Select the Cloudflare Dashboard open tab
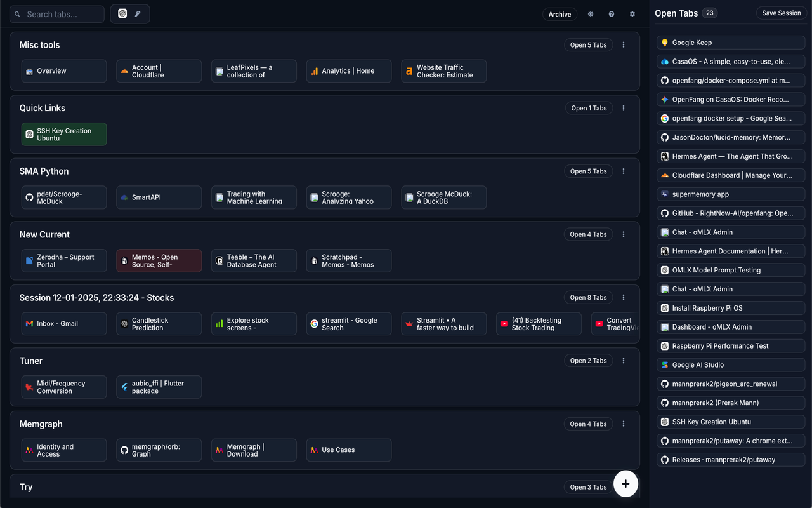812x508 pixels. pyautogui.click(x=731, y=175)
